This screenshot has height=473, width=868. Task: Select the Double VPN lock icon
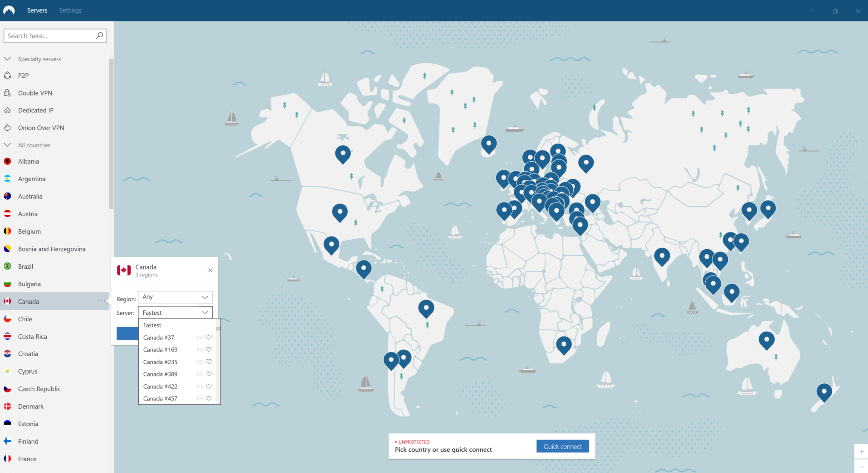(7, 93)
